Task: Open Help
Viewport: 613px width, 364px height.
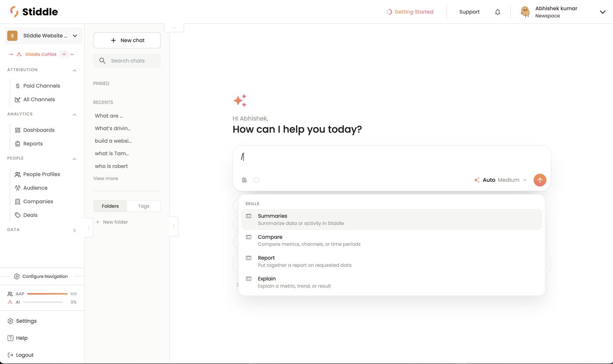Action: [18, 338]
